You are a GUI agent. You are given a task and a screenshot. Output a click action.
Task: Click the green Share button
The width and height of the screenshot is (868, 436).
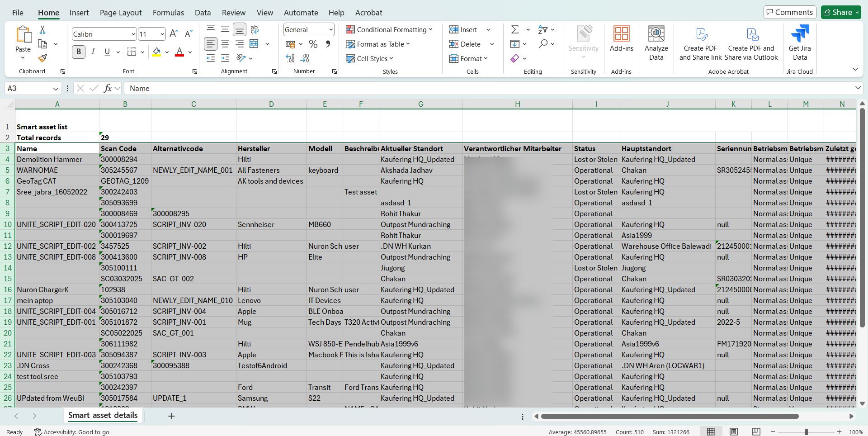coord(841,12)
